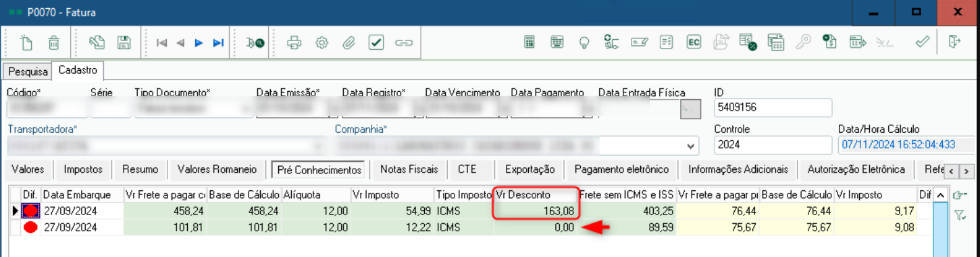Image resolution: width=980 pixels, height=257 pixels.
Task: Click the add dollar document icon
Action: tap(830, 42)
